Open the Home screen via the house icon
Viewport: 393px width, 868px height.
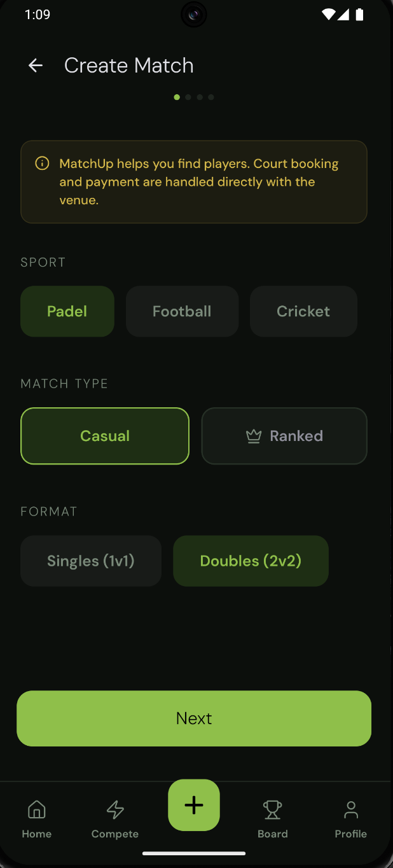36,809
